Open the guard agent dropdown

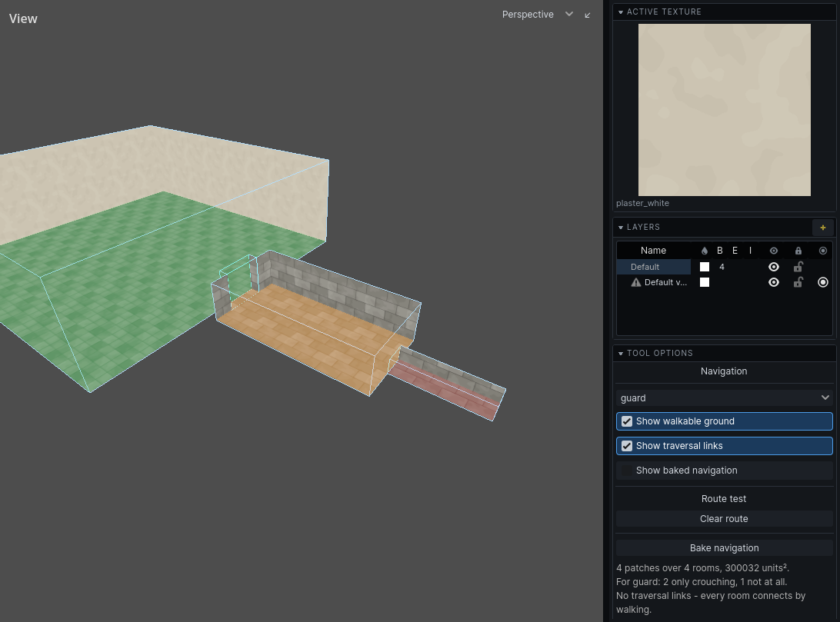pos(725,397)
